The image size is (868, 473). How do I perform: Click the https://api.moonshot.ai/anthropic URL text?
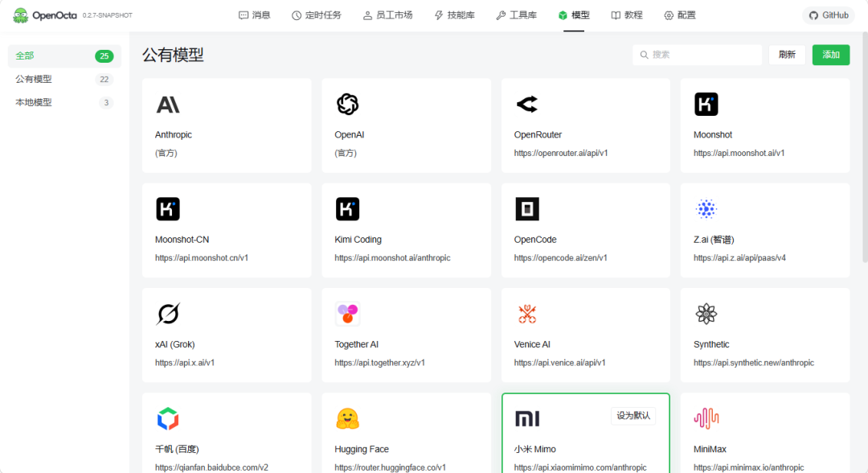[x=392, y=257]
